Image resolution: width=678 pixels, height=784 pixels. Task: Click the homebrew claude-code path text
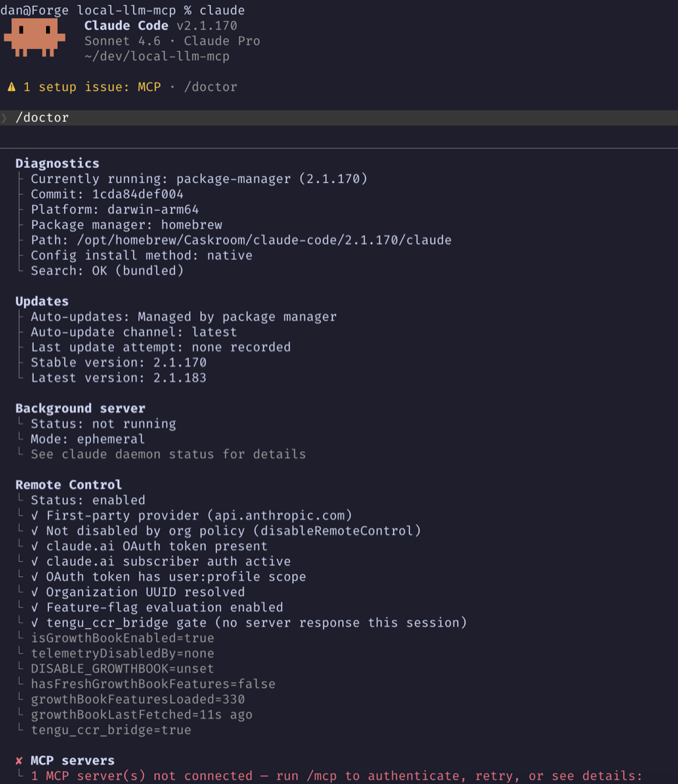point(264,240)
